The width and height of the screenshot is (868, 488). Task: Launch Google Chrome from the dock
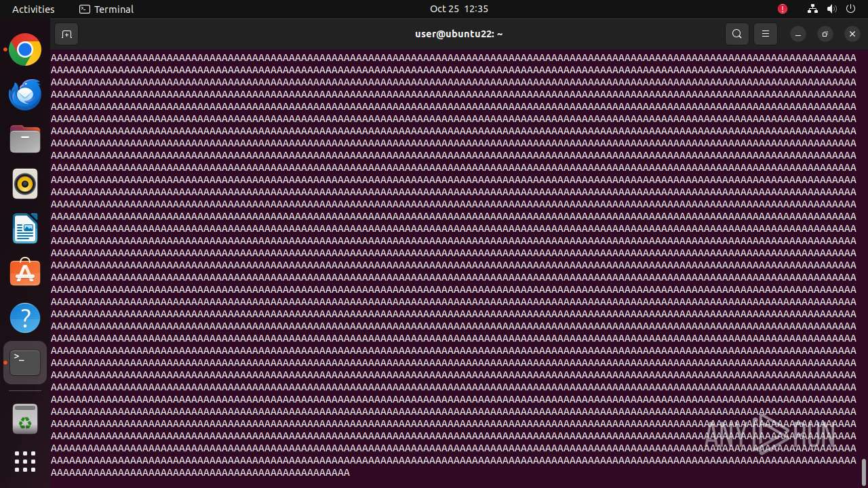click(25, 49)
